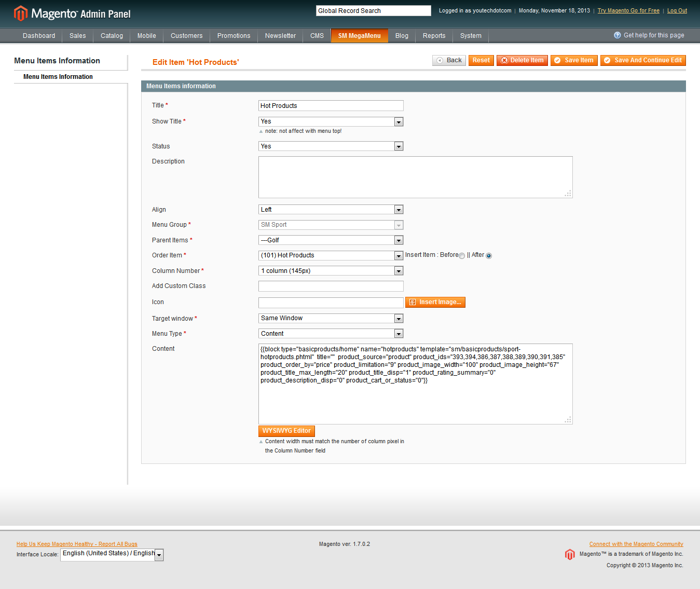700x589 pixels.
Task: Click Connect with the Magento Community link
Action: [x=636, y=544]
